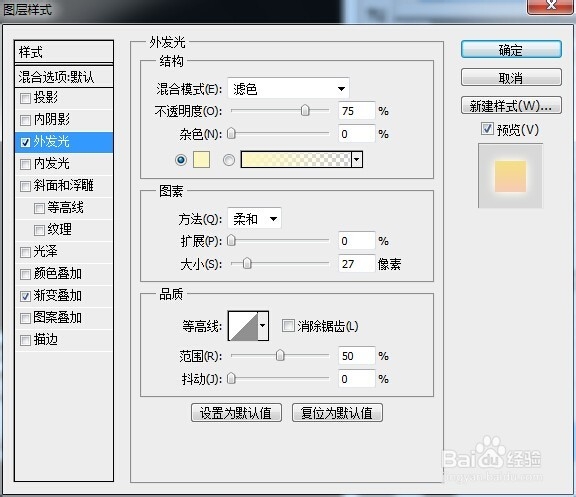Click the 新建样式(W)... button

(511, 106)
